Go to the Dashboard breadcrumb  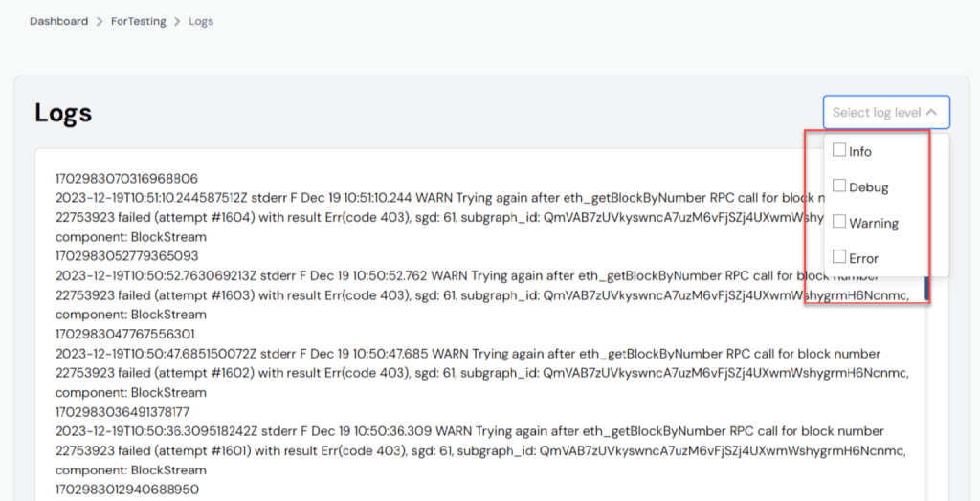[x=58, y=22]
